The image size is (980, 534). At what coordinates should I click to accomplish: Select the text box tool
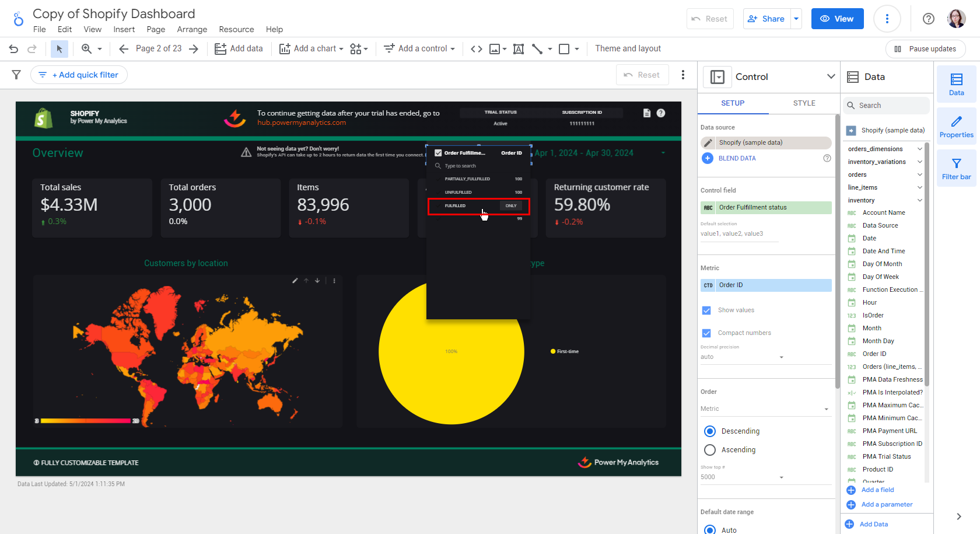(x=518, y=49)
